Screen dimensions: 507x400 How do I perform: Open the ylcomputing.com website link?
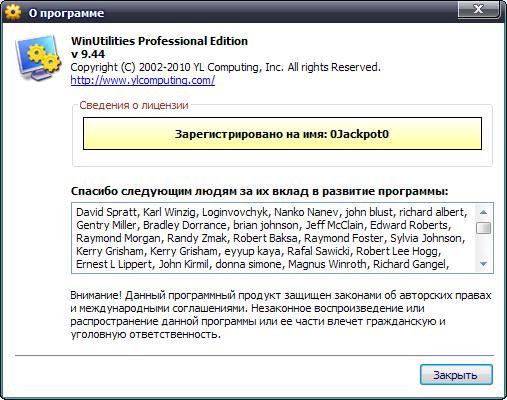pyautogui.click(x=143, y=80)
